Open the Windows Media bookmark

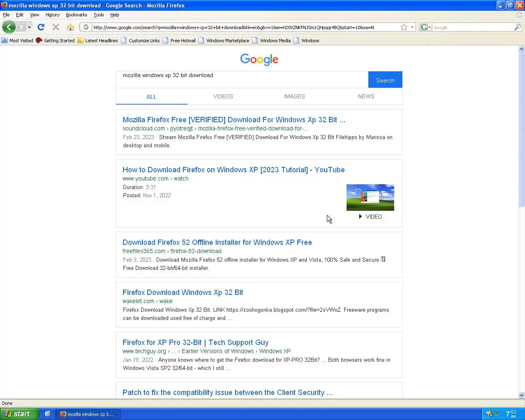tap(272, 40)
